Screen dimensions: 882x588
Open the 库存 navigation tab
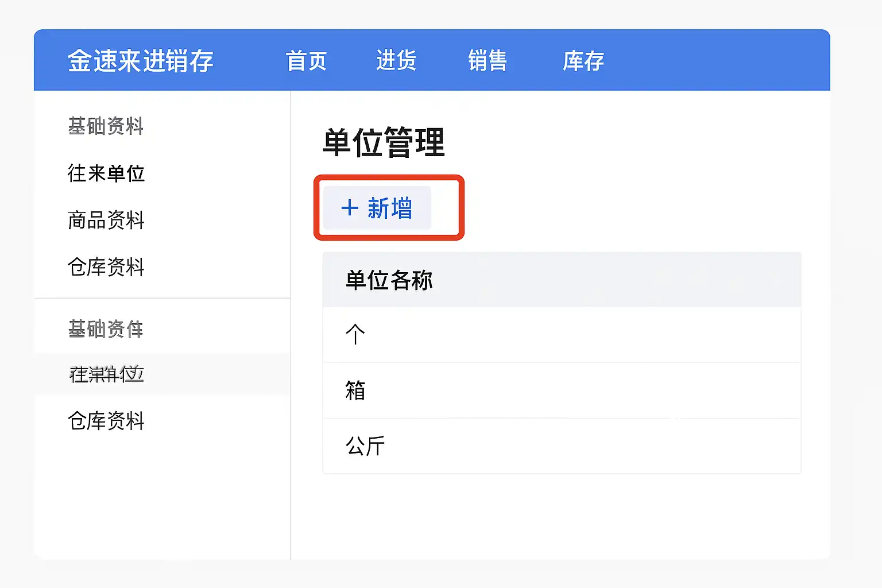[x=583, y=61]
